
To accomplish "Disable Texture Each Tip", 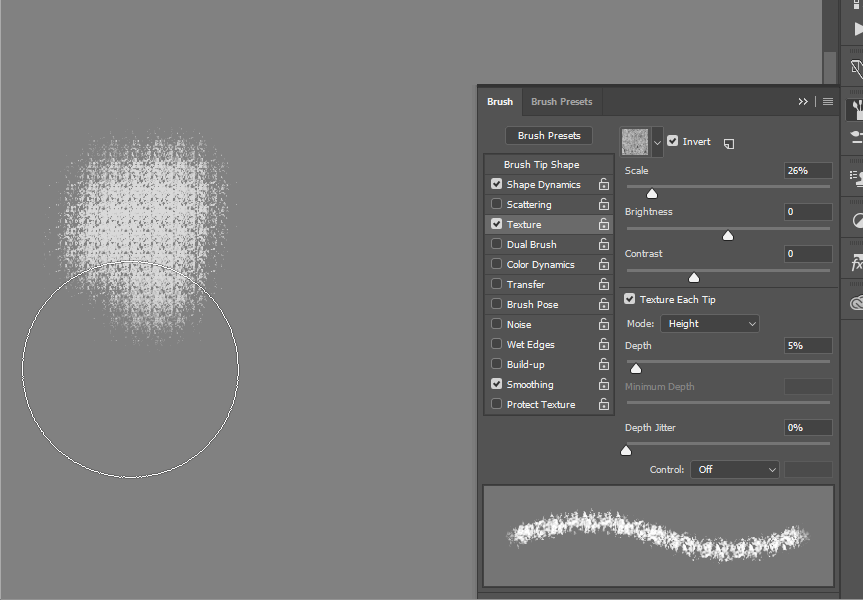I will (x=629, y=299).
